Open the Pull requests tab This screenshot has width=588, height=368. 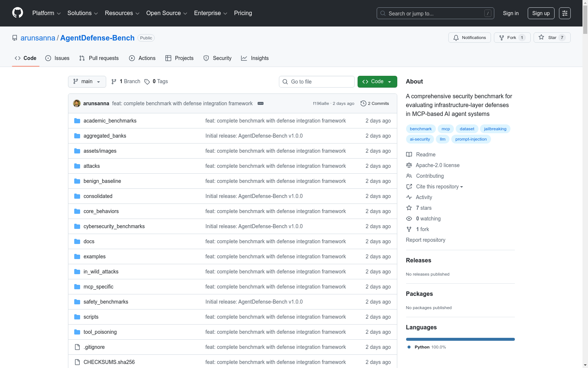pyautogui.click(x=99, y=58)
